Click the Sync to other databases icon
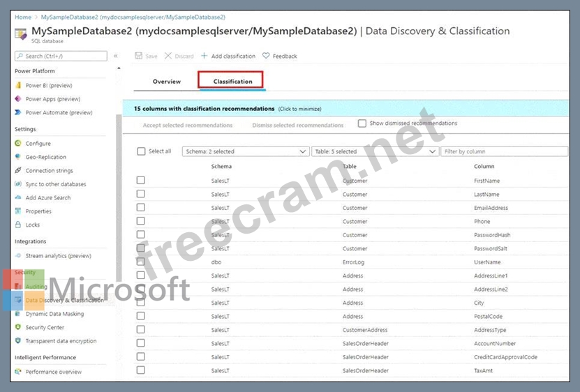 pyautogui.click(x=17, y=184)
